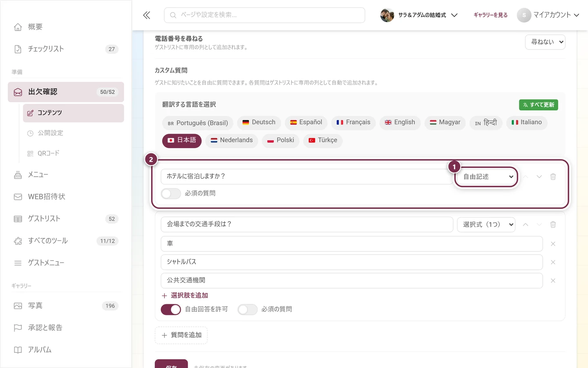Click ギャラリーを見る link
Screen dimensions: 588x368
tap(490, 15)
